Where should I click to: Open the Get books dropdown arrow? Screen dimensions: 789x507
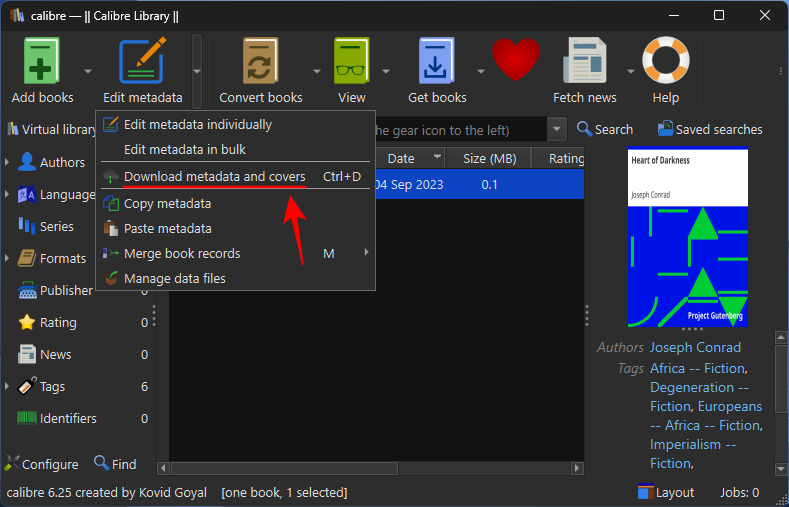click(x=481, y=71)
